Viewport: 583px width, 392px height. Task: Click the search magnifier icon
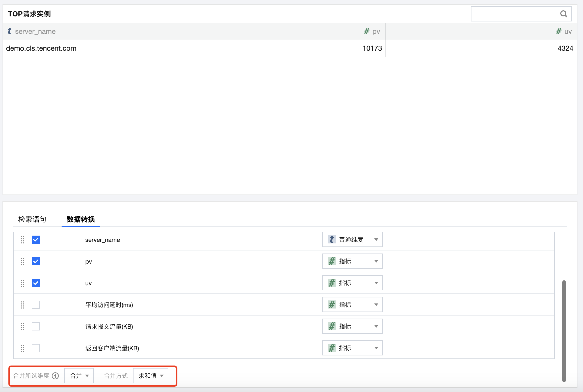[564, 14]
